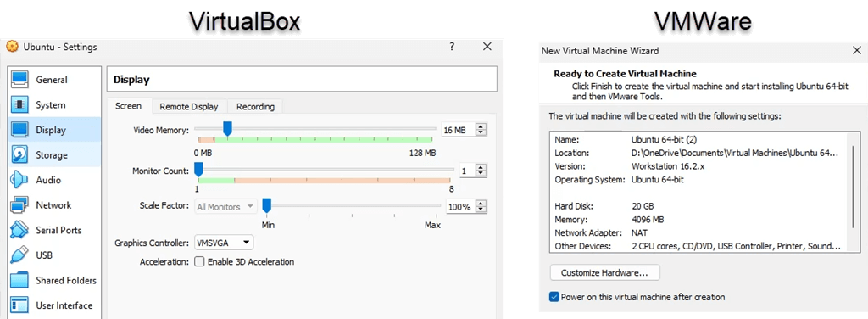This screenshot has width=868, height=319.
Task: Open the Storage disk icon
Action: tap(20, 155)
